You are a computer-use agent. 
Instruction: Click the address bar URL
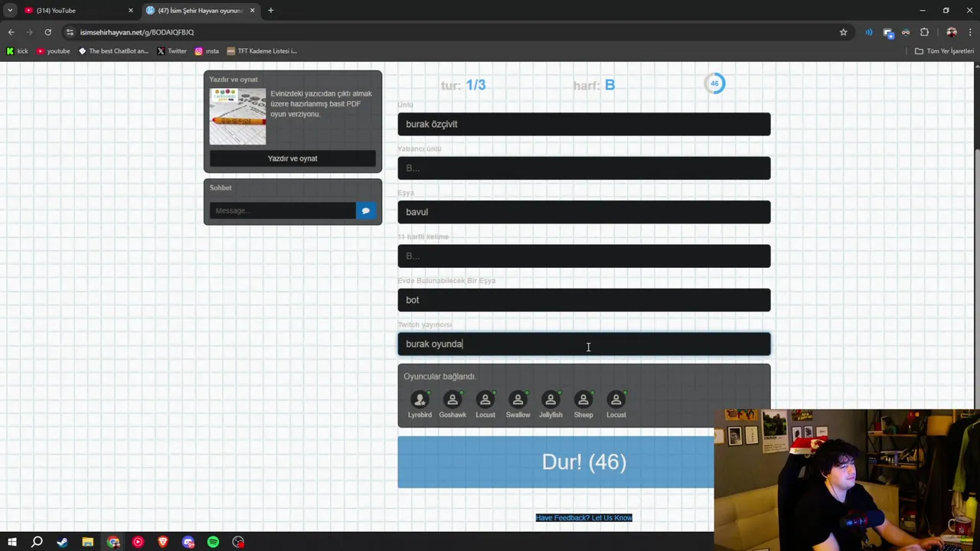tap(137, 32)
